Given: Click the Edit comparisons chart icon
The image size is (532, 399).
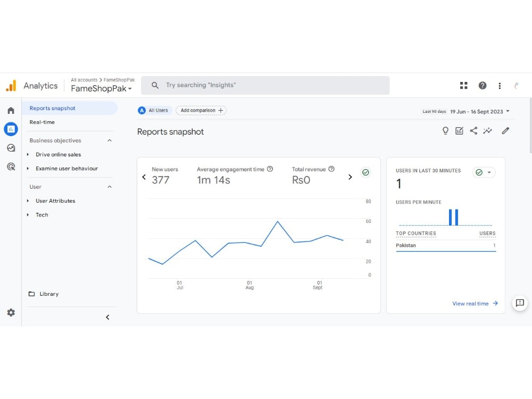Looking at the screenshot, I should pos(460,131).
